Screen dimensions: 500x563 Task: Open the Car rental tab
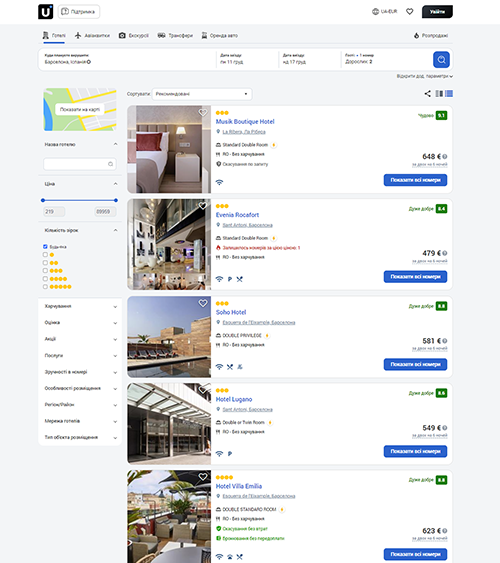pyautogui.click(x=219, y=36)
